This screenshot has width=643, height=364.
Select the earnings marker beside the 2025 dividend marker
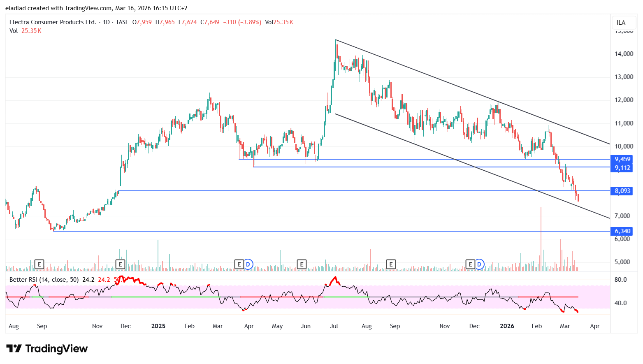(x=239, y=264)
